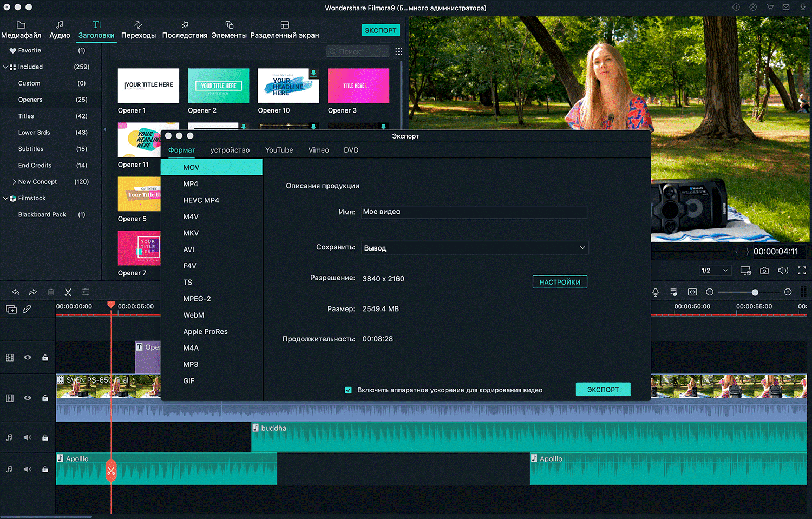Viewport: 812px width, 519px height.
Task: Open the 1/2 preview quality dropdown
Action: 716,271
